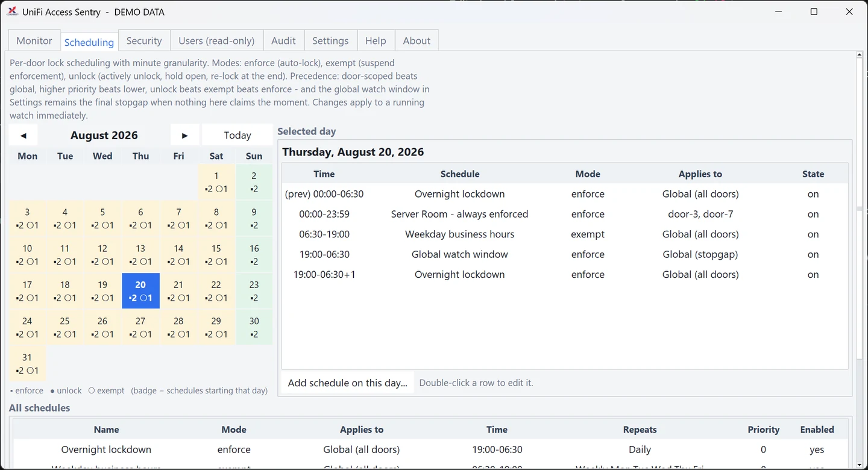Select August 16 in calendar
This screenshot has height=470, width=868.
click(x=254, y=254)
